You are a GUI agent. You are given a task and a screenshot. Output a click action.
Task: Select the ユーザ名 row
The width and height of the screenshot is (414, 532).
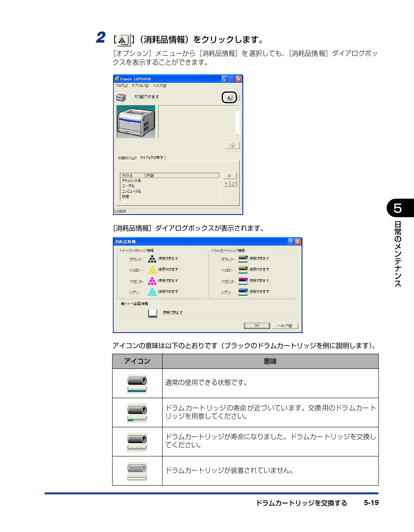click(170, 186)
